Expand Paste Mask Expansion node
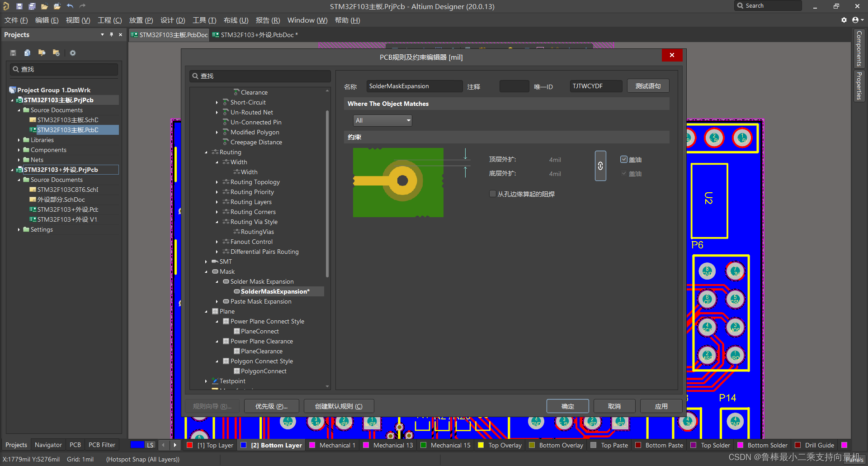 (x=217, y=302)
